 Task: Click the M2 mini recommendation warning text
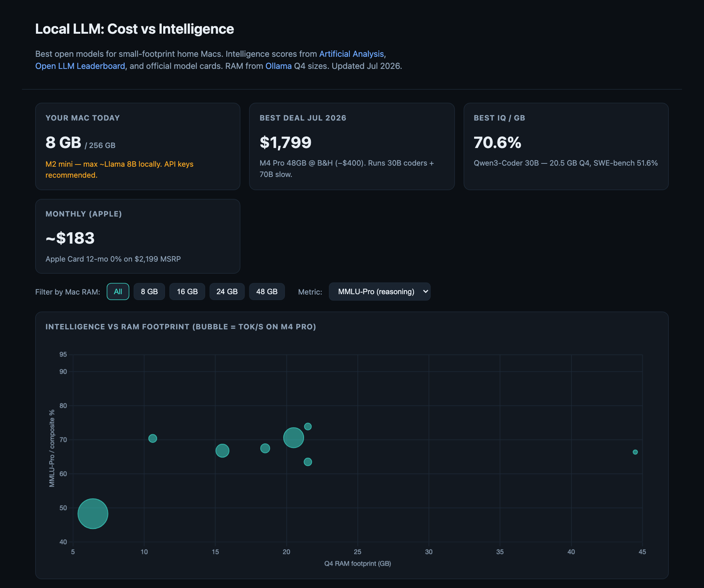coord(120,170)
